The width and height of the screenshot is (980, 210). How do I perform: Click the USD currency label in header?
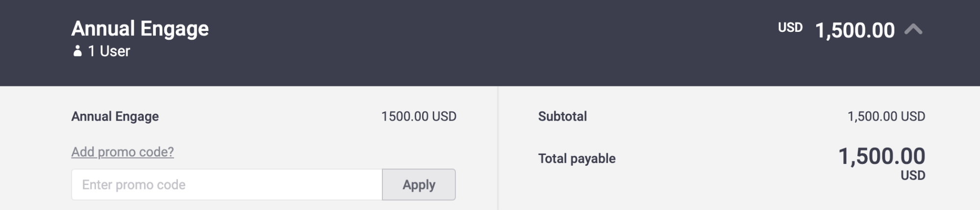[790, 27]
